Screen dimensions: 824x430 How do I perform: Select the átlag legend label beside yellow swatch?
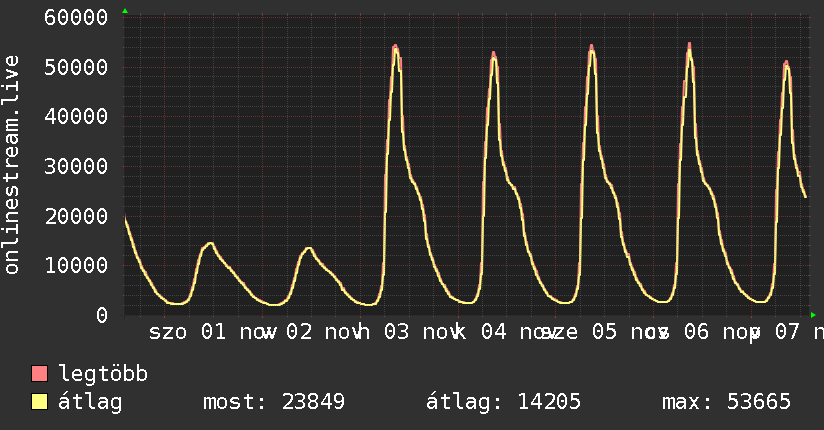[x=90, y=402]
